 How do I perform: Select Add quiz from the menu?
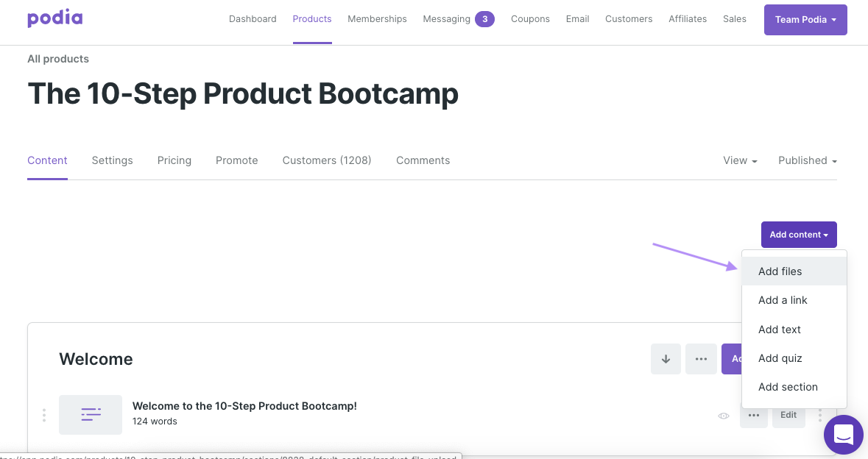point(780,358)
